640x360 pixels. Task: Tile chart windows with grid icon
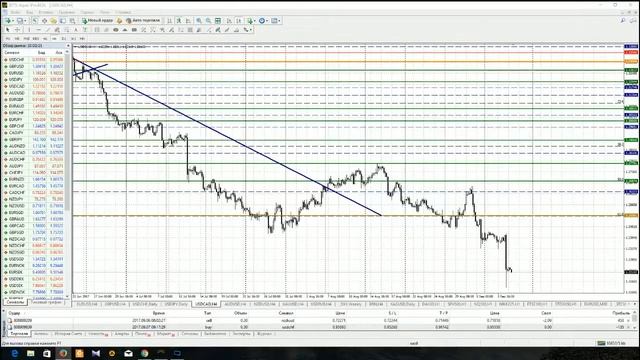coord(218,20)
